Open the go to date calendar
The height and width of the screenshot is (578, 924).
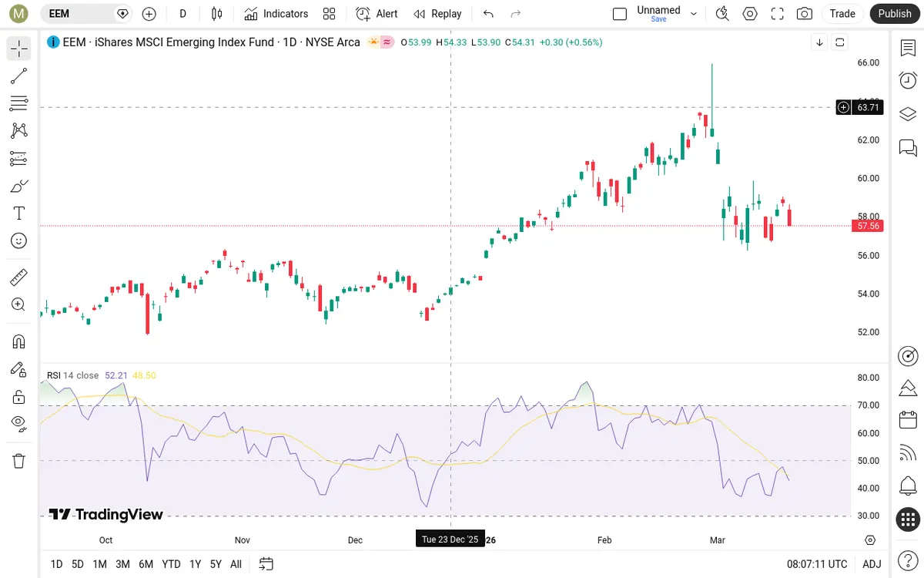click(x=266, y=564)
